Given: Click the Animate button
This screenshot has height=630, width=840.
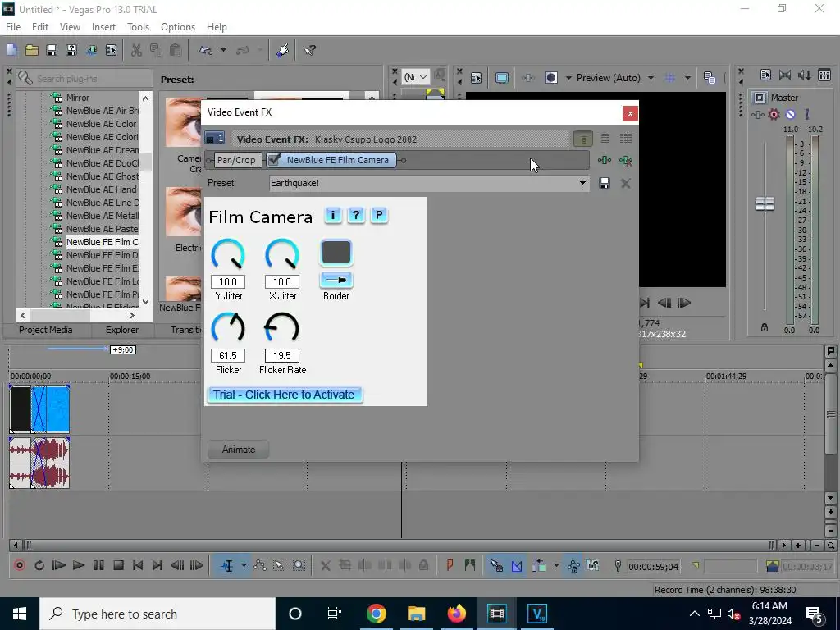Looking at the screenshot, I should pos(239,450).
